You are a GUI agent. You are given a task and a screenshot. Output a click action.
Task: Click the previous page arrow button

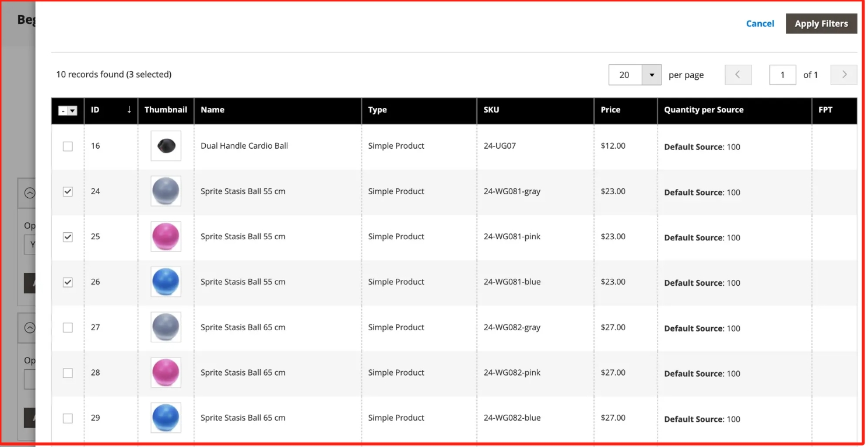[738, 75]
